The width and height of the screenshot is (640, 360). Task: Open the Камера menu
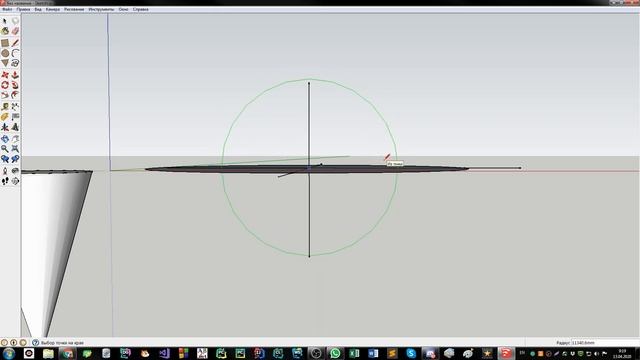click(53, 9)
